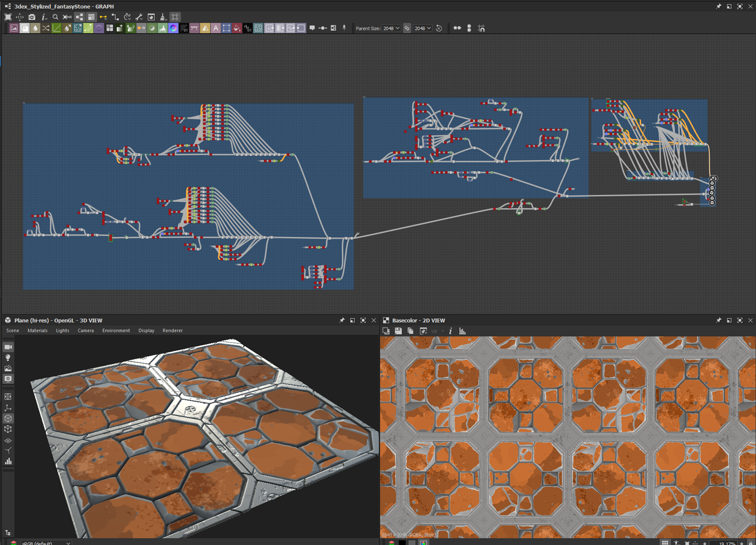Toggle tiling grid display in 2D view
The image size is (756, 545).
coord(665,542)
